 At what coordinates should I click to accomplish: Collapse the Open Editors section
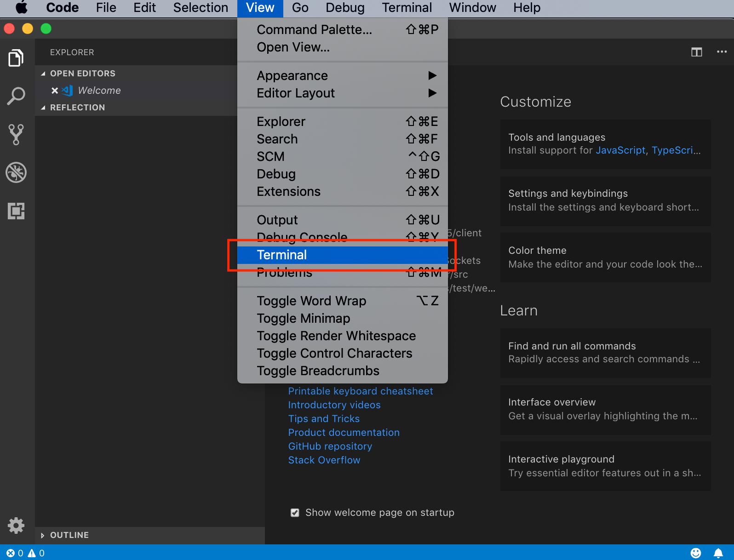(x=43, y=74)
